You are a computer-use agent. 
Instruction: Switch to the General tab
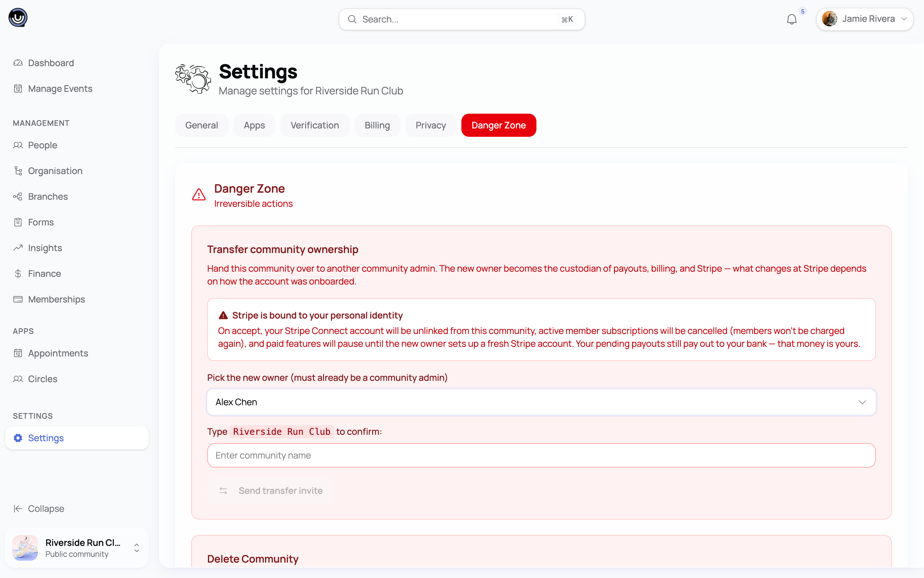click(x=201, y=125)
